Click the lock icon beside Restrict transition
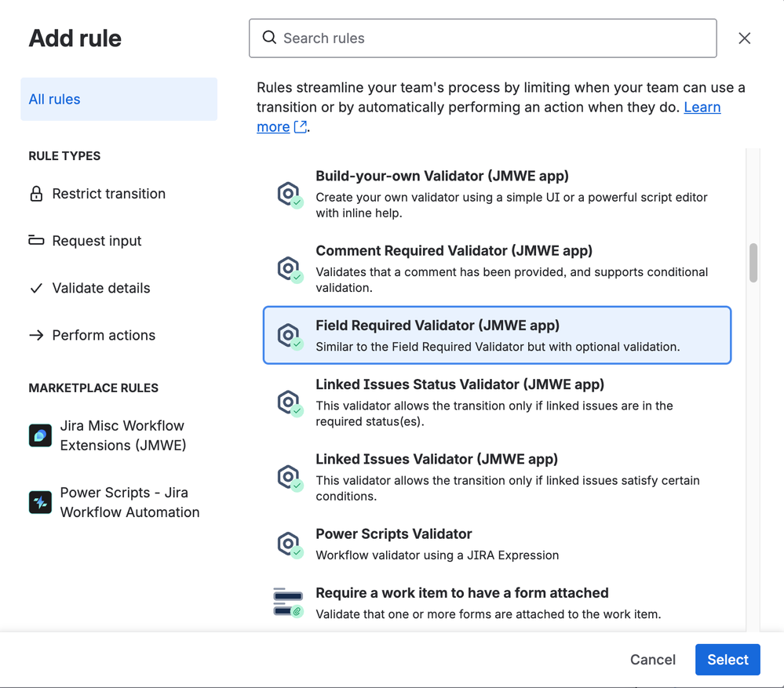784x688 pixels. [36, 193]
